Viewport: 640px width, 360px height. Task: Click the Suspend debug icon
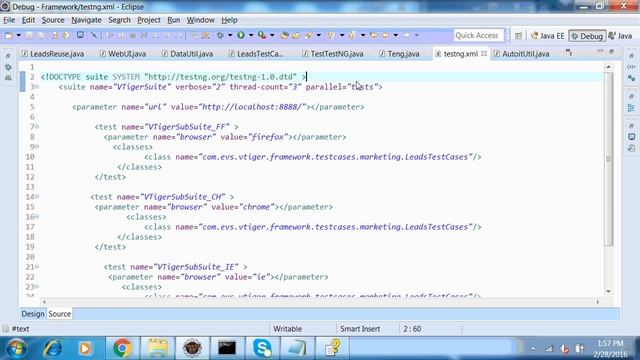121,36
